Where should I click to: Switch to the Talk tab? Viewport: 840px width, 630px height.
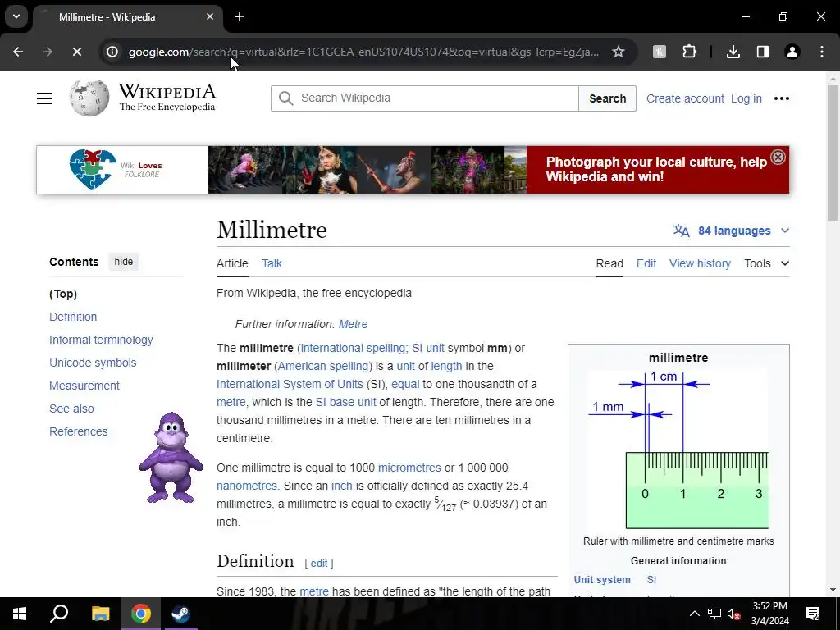click(x=272, y=263)
